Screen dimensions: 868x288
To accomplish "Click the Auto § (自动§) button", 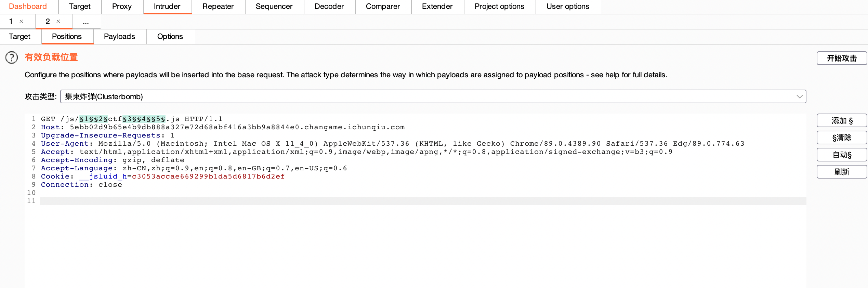I will point(841,155).
